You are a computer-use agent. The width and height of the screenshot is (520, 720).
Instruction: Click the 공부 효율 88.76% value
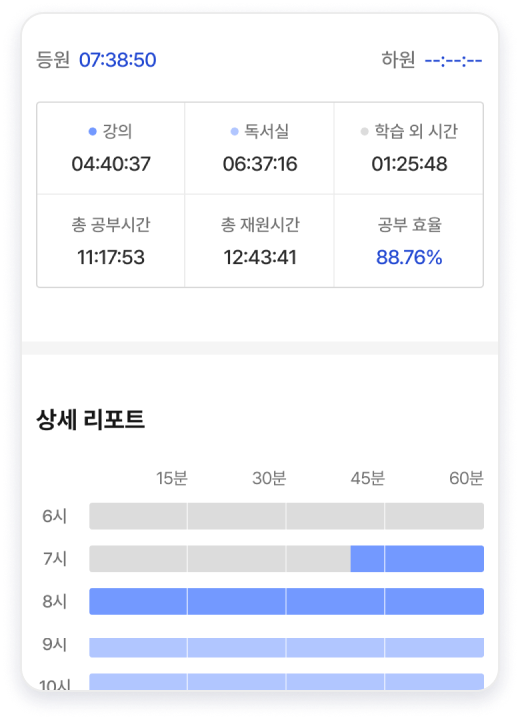pyautogui.click(x=409, y=257)
